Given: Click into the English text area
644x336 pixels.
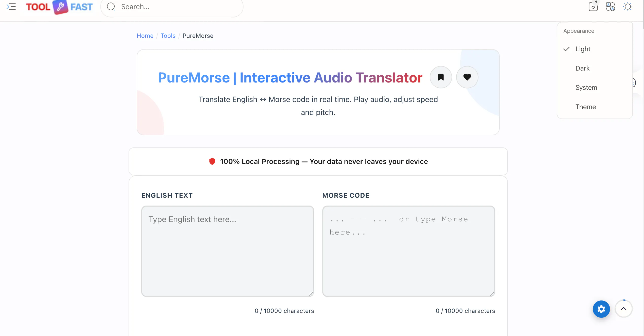Looking at the screenshot, I should click(x=228, y=251).
